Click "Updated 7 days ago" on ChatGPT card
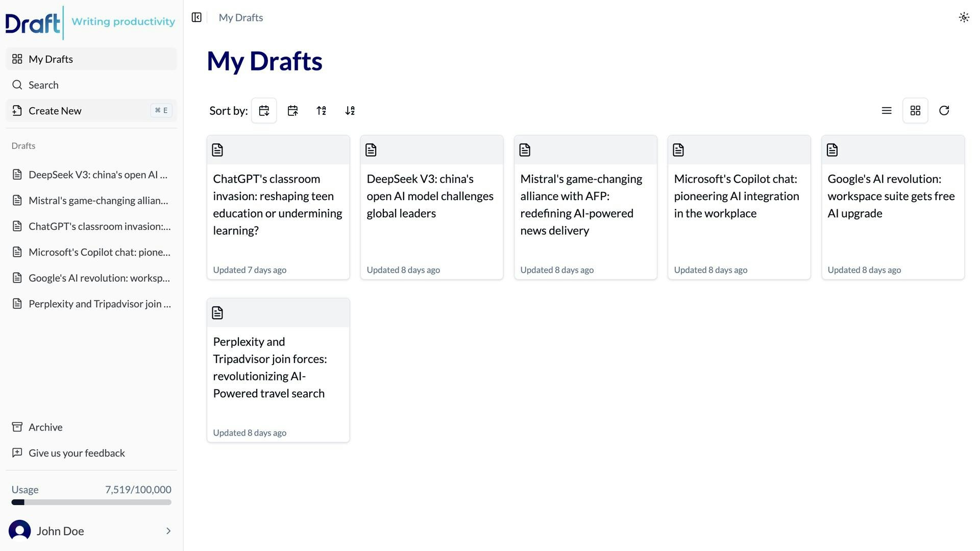980x551 pixels. pyautogui.click(x=250, y=270)
